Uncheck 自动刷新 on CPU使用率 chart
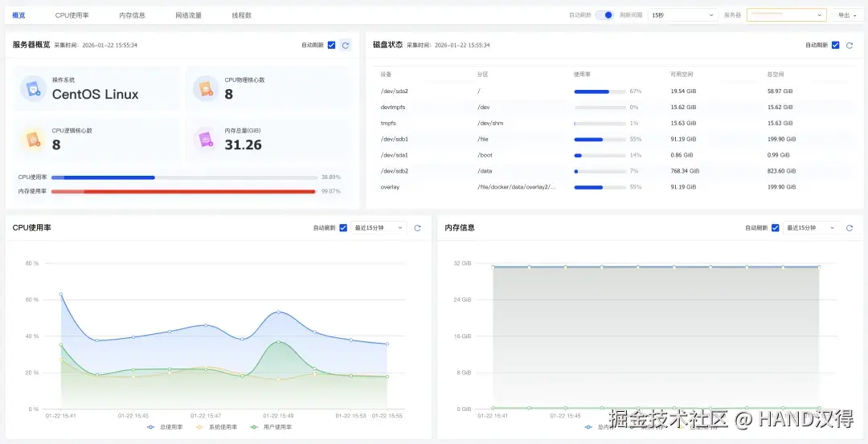The image size is (868, 444). click(343, 228)
